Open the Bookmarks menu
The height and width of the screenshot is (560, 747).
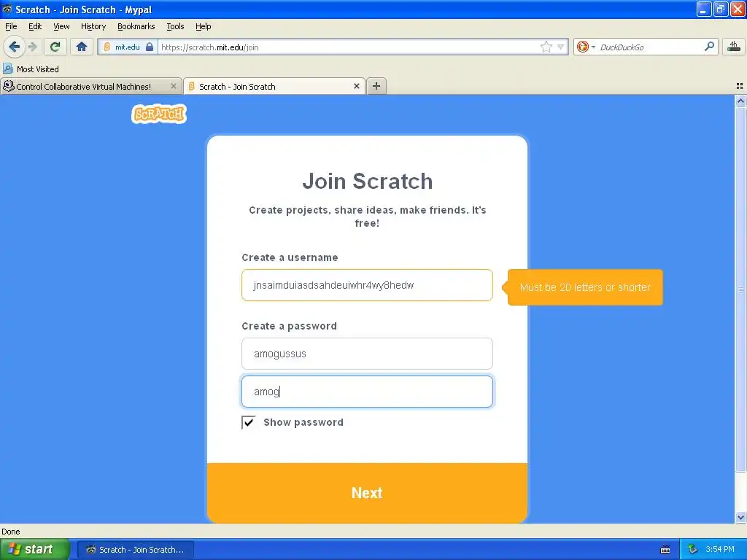click(x=136, y=26)
